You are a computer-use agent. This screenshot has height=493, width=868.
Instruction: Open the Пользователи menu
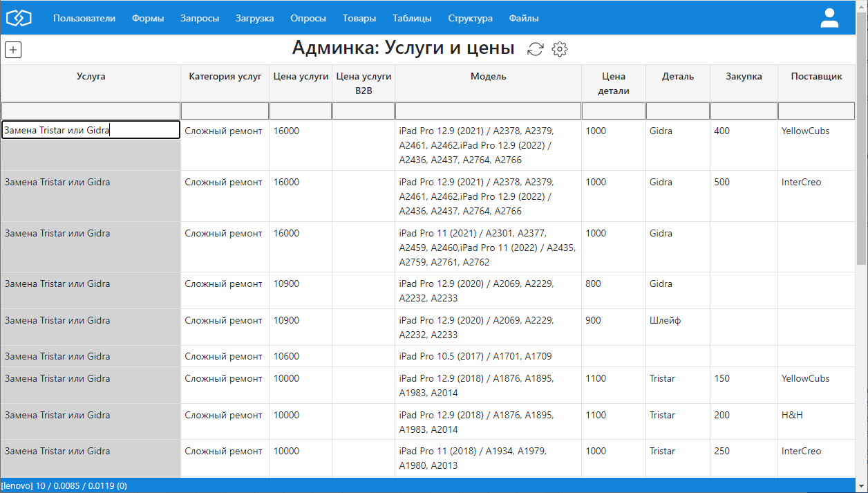[x=84, y=19]
